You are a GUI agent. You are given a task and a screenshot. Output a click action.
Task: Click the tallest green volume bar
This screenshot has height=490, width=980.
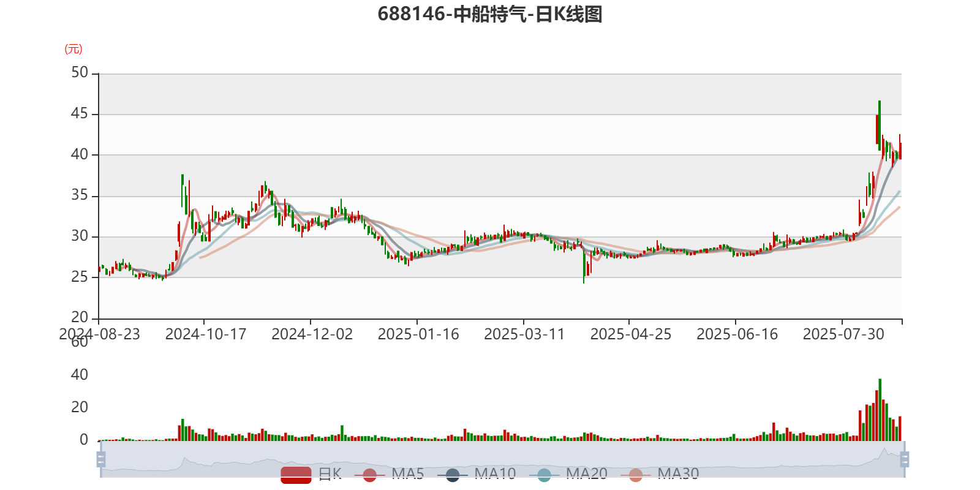tap(880, 410)
